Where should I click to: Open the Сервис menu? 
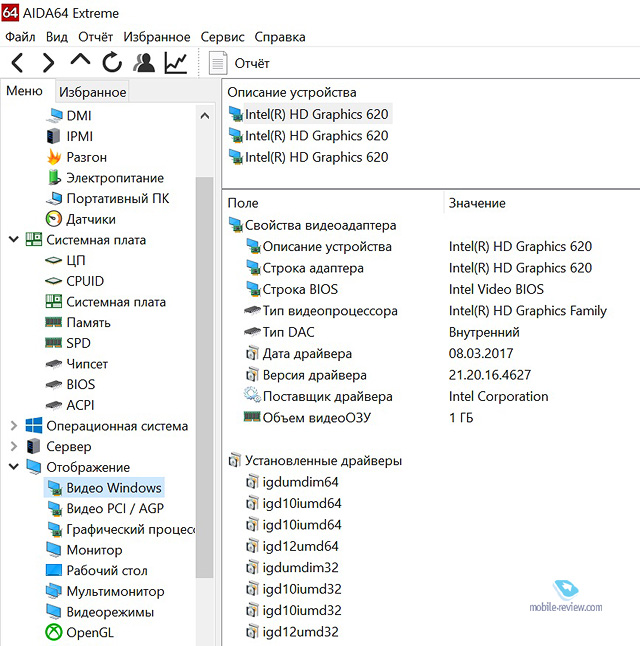click(222, 37)
